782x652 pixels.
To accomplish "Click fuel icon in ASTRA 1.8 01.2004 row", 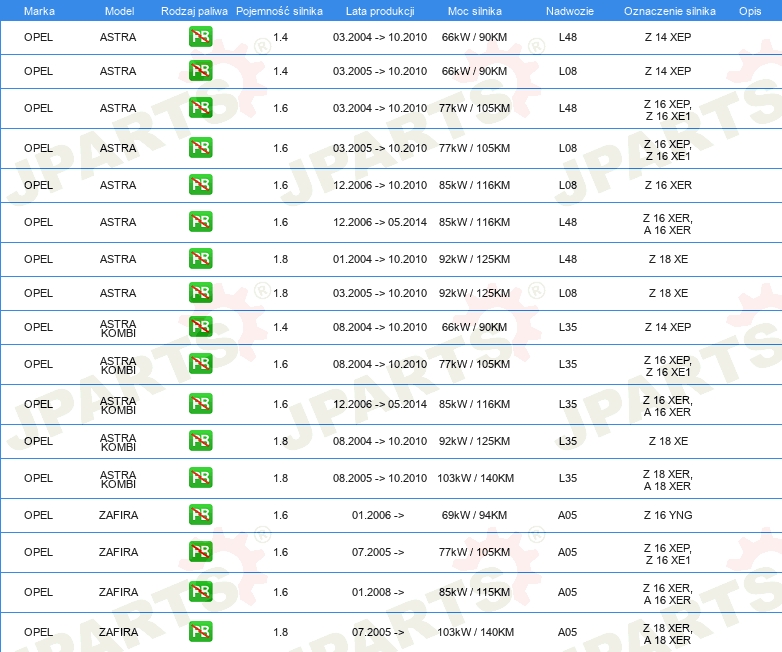I will 200,258.
